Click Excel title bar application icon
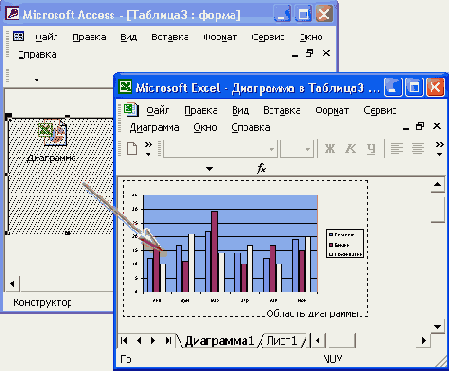This screenshot has height=371, width=449. [125, 86]
